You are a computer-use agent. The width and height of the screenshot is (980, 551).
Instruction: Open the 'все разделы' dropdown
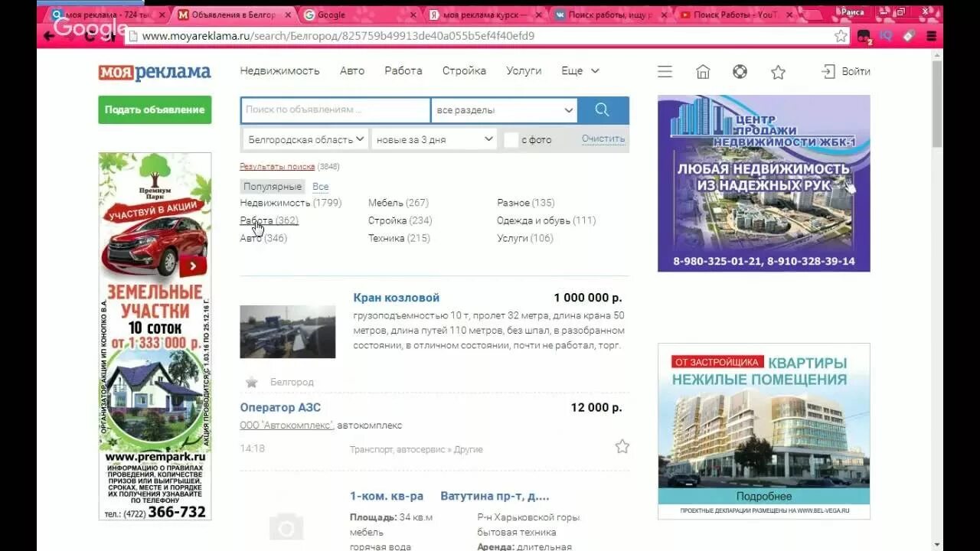(505, 110)
